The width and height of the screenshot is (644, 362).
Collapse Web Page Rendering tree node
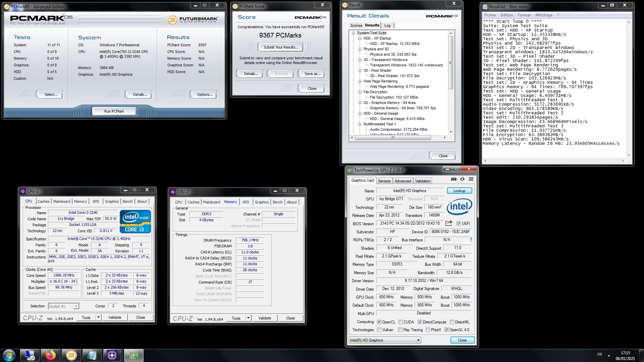click(360, 81)
